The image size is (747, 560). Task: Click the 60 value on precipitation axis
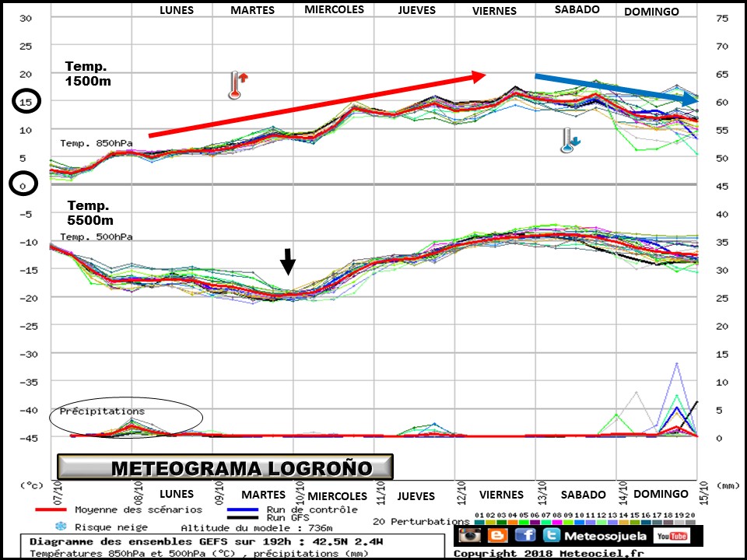tap(722, 102)
